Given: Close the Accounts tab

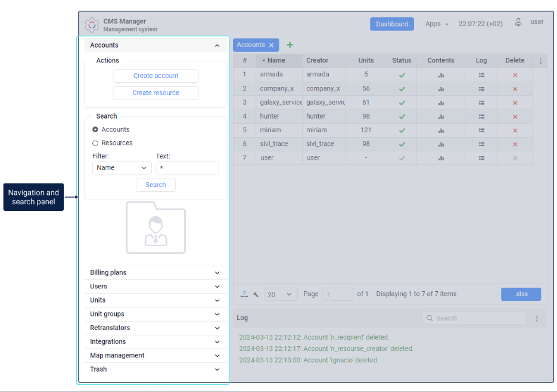Looking at the screenshot, I should pos(272,45).
